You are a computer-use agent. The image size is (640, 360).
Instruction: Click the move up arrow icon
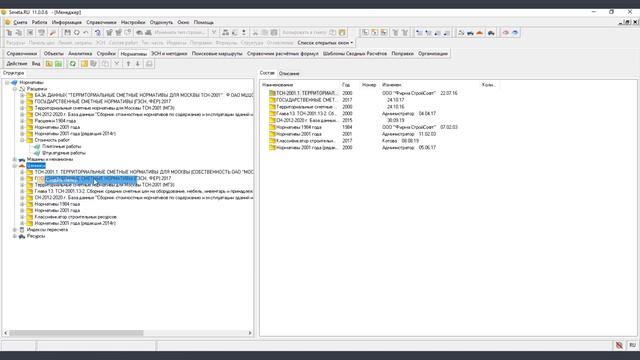(x=128, y=64)
